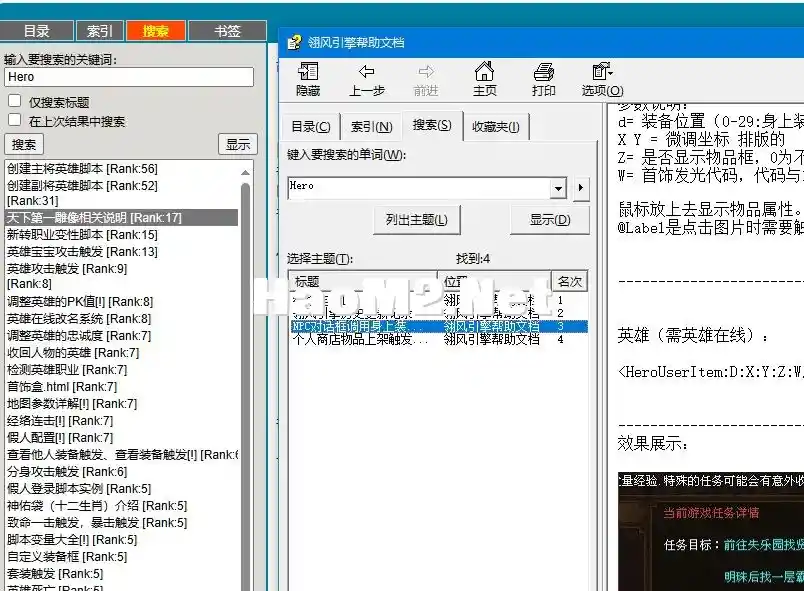Click the effect preview image under 效果展示
The height and width of the screenshot is (591, 804).
711,532
